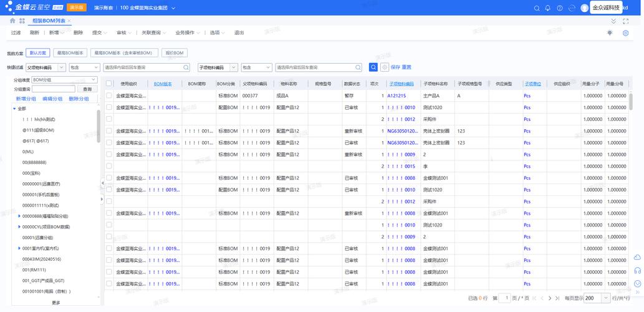Jump to last page arrow
The height and width of the screenshot is (312, 644).
pyautogui.click(x=557, y=298)
